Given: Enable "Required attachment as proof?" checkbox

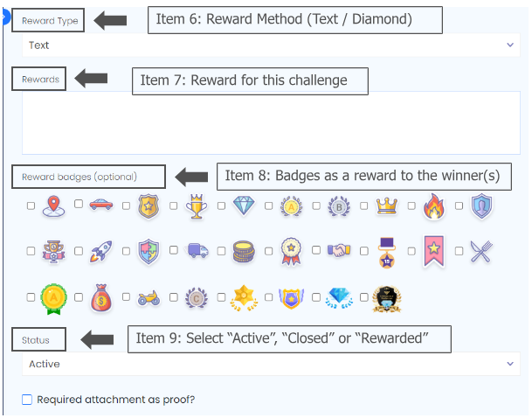Looking at the screenshot, I should [x=27, y=400].
